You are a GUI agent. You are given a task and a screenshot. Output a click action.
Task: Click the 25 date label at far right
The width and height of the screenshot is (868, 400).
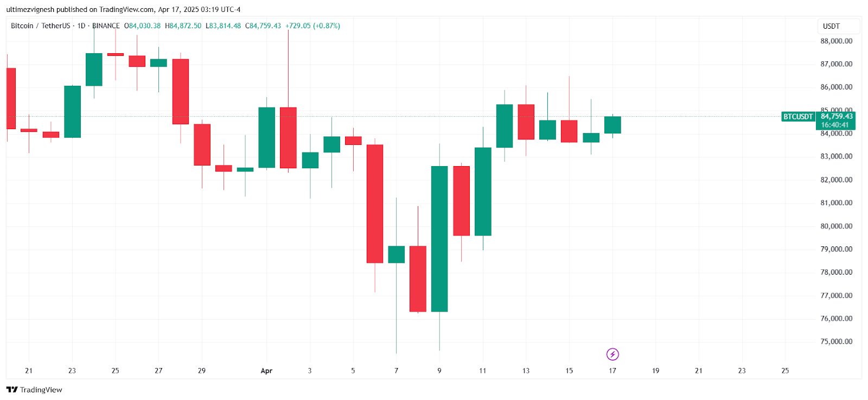click(x=785, y=371)
